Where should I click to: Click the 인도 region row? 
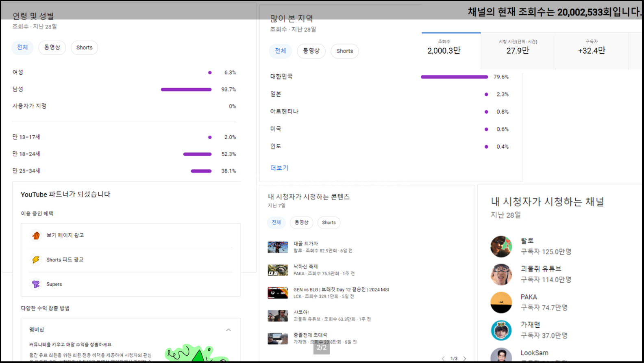tap(389, 147)
